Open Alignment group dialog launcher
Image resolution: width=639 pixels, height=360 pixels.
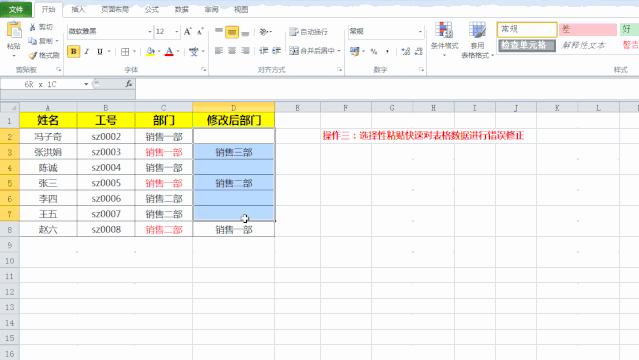coord(339,70)
